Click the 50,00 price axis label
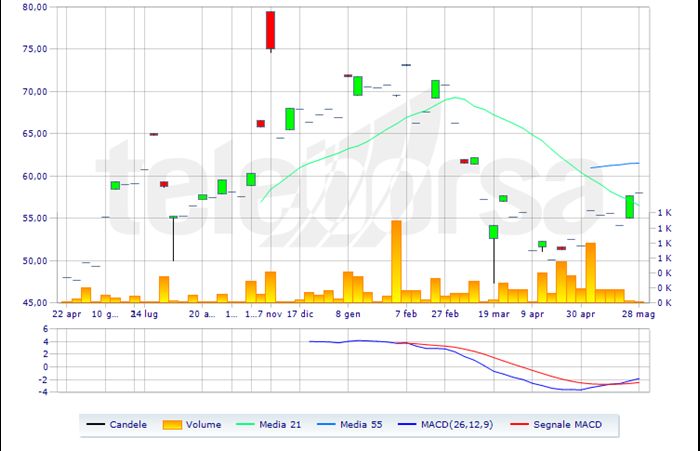 point(35,260)
